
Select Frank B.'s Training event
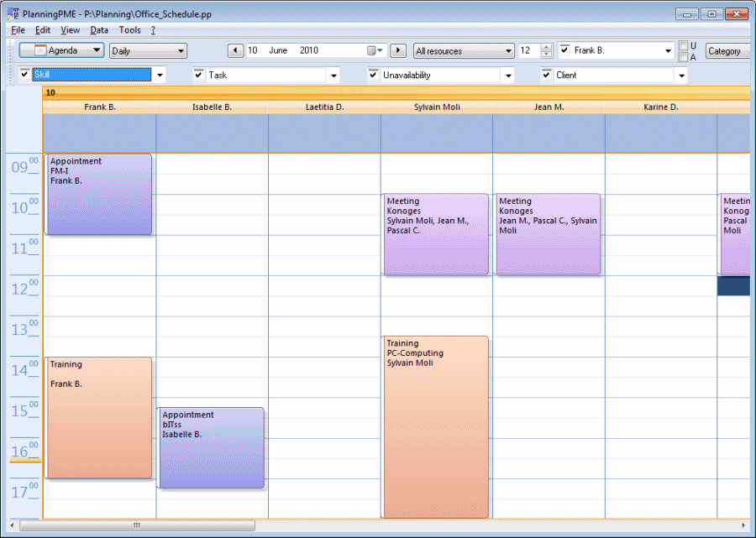pyautogui.click(x=99, y=418)
